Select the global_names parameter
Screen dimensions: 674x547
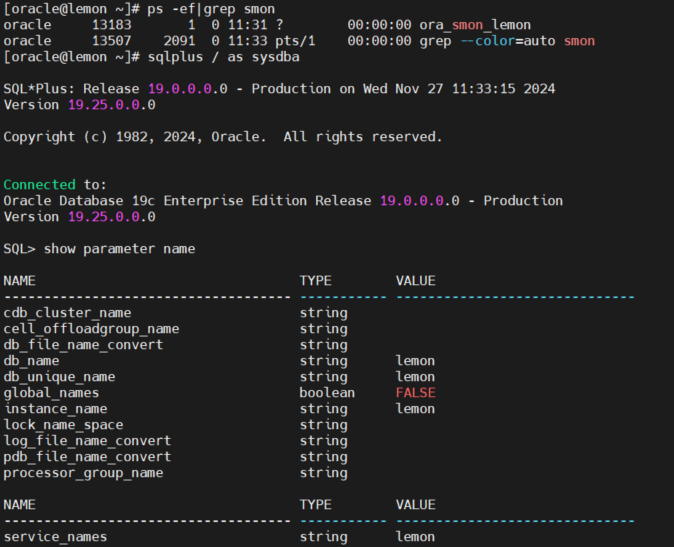(x=51, y=393)
